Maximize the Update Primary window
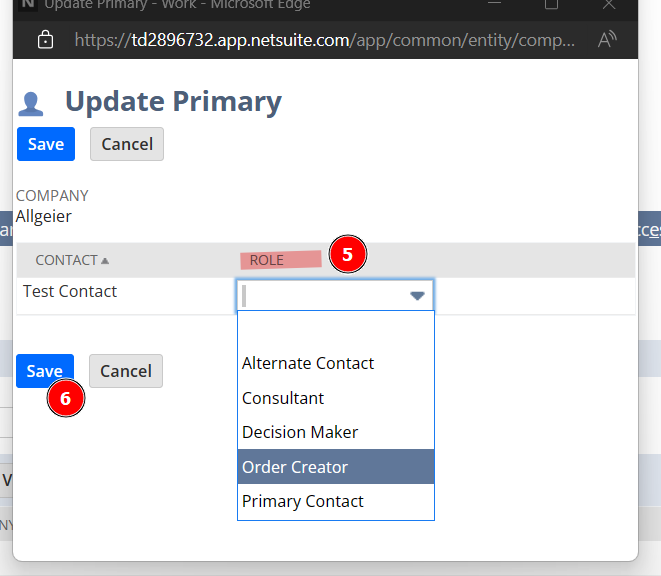The width and height of the screenshot is (661, 576). 551,5
